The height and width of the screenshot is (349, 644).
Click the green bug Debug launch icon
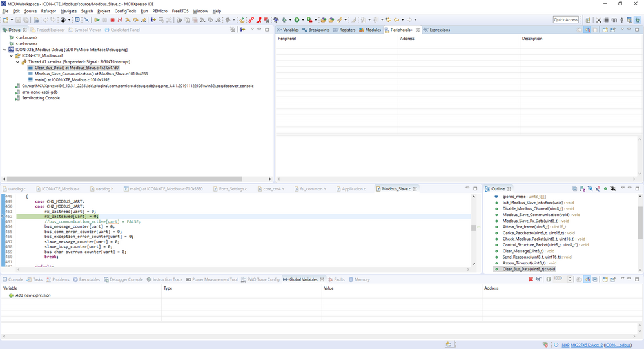point(284,20)
